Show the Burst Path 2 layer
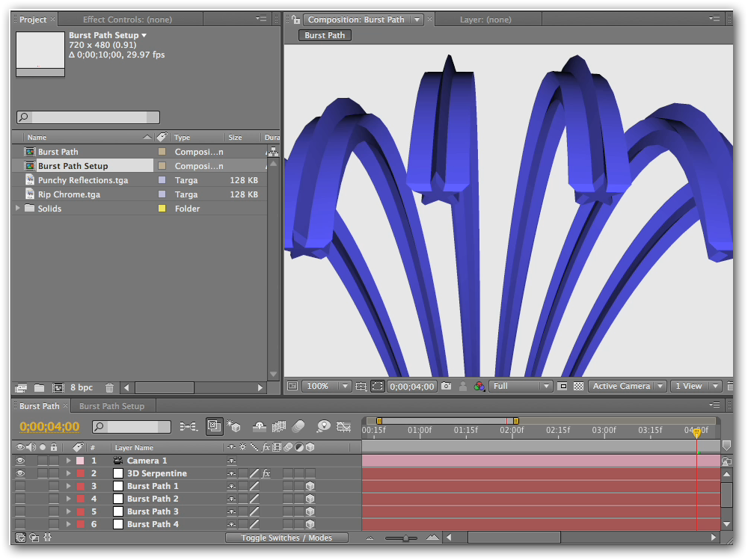This screenshot has width=748, height=560. coord(20,499)
